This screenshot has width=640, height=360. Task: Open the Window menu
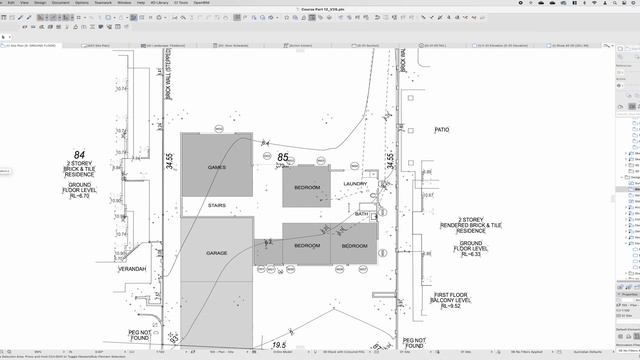click(x=124, y=2)
